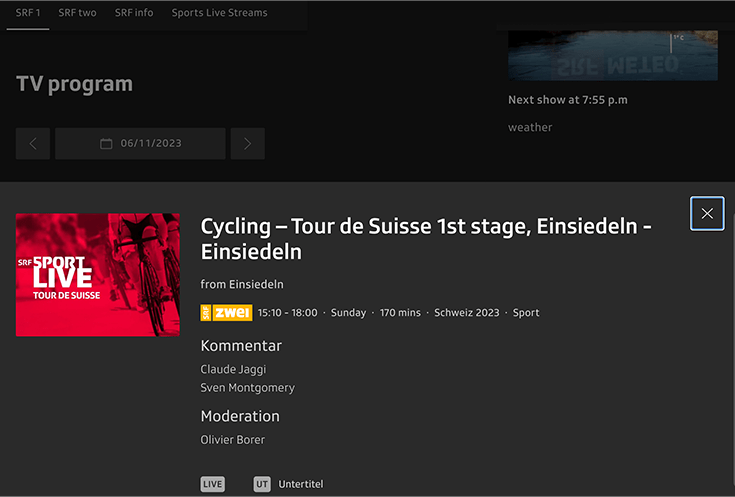Click the 'Sport' genre label
Screen dimensions: 735x497
(x=525, y=313)
